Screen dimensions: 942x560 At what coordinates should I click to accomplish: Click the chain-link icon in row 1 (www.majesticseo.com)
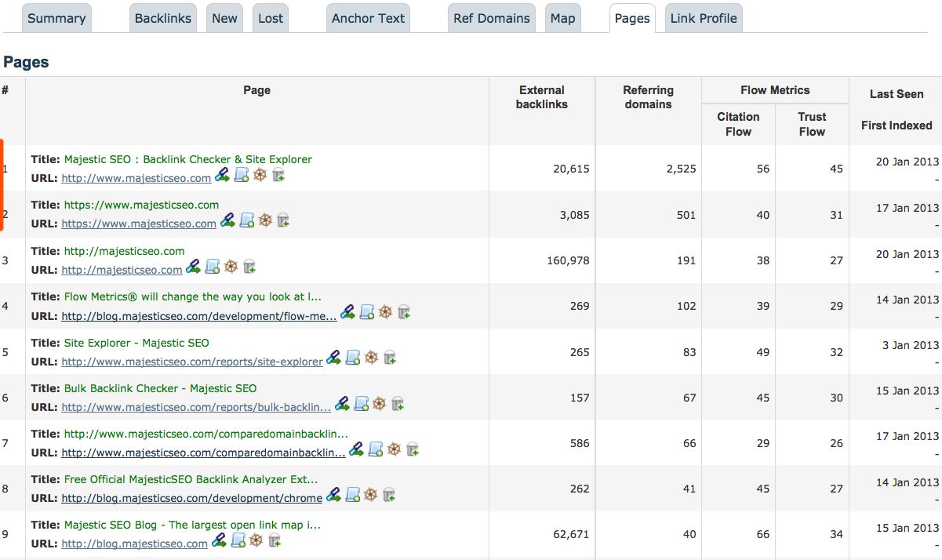pos(222,175)
